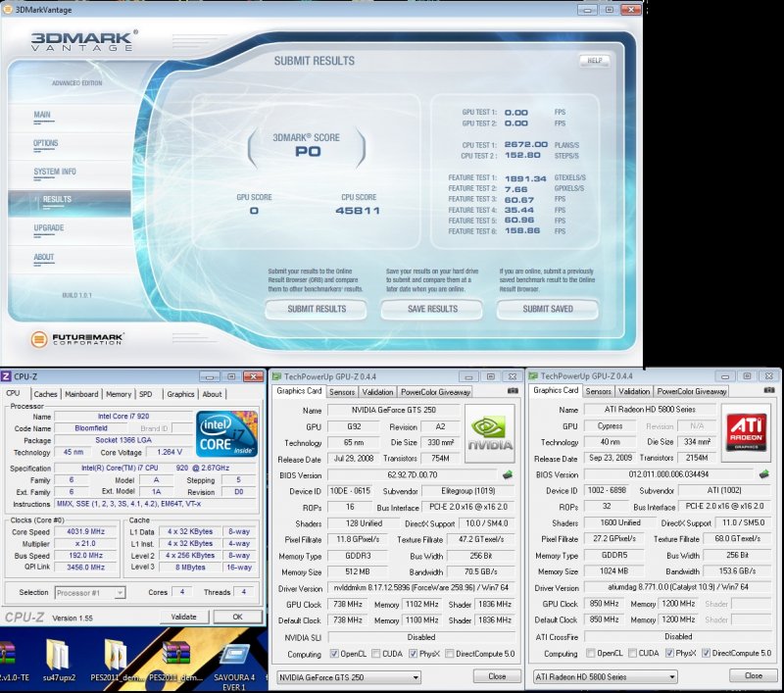
Task: Open the Processor #1 selection dropdown in CPU-Z
Action: (90, 593)
